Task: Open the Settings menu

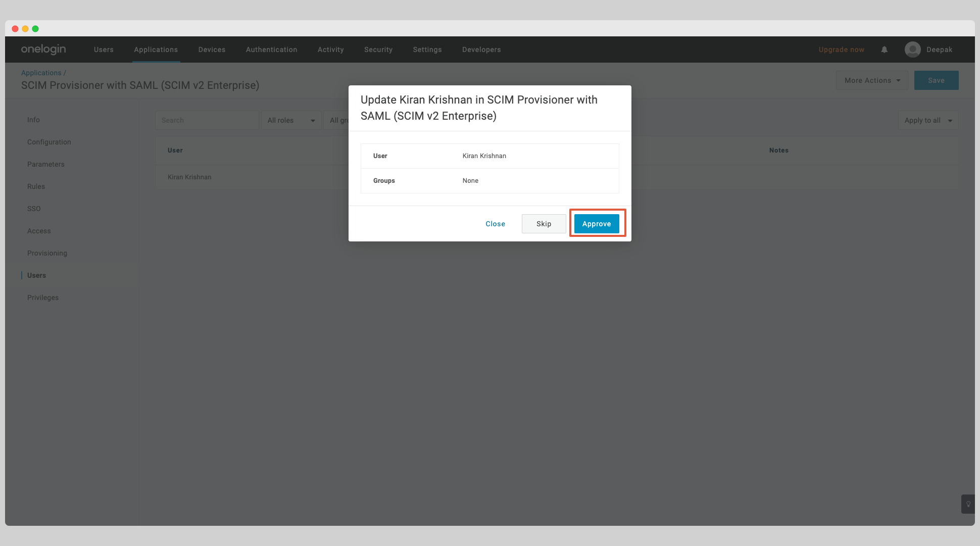Action: click(427, 49)
